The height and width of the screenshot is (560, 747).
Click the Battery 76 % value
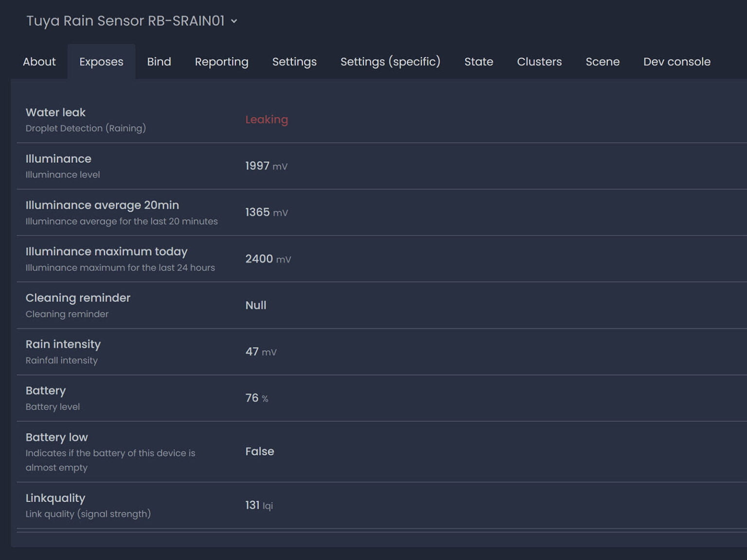[x=256, y=398]
